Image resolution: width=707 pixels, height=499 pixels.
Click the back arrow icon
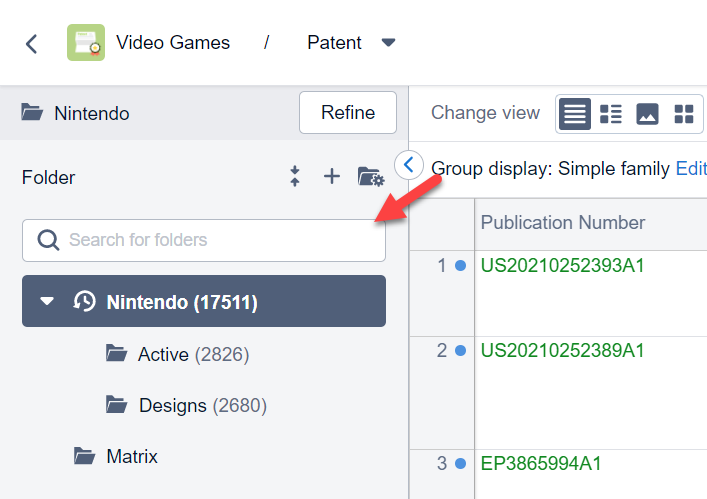coord(32,43)
